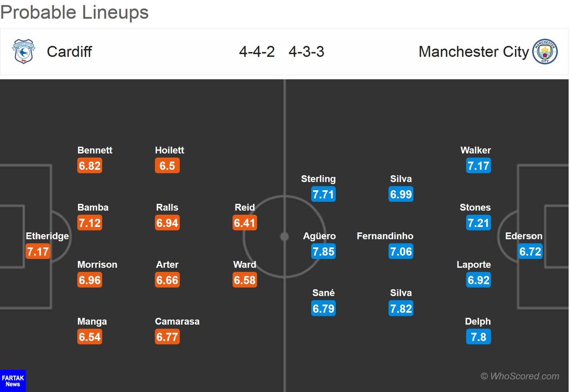Click Hoilett's 6.5 rating badge
Image resolution: width=570 pixels, height=392 pixels.
[167, 166]
